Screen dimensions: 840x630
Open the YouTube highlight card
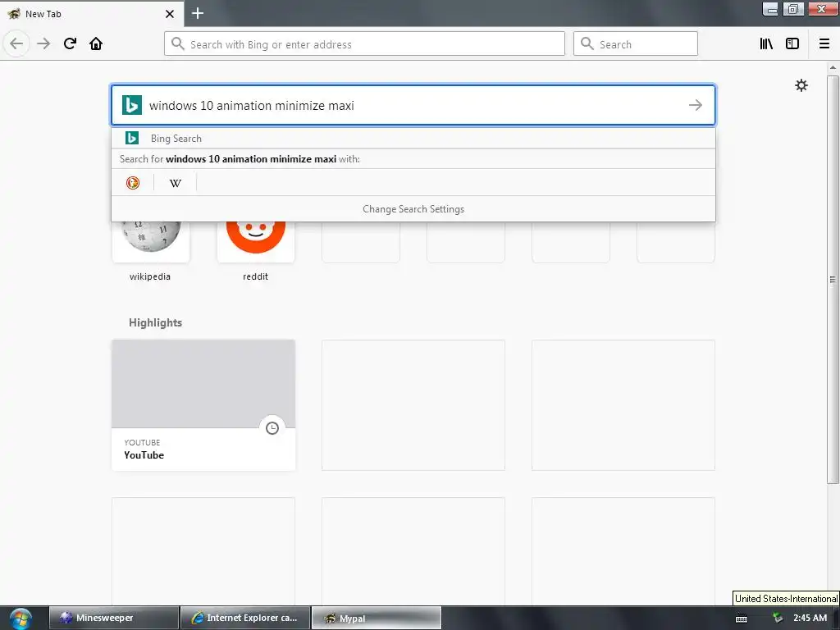(203, 405)
